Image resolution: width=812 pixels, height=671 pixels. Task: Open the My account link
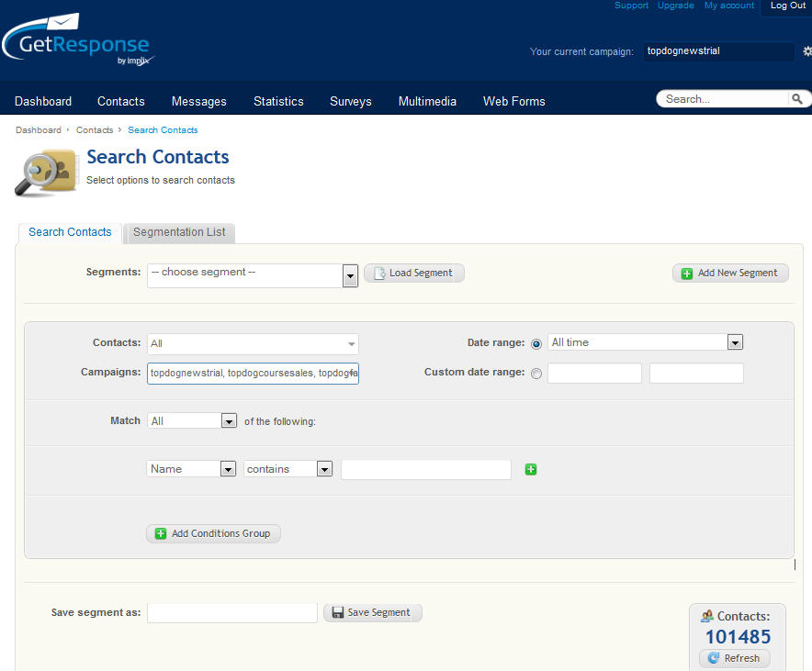[729, 6]
